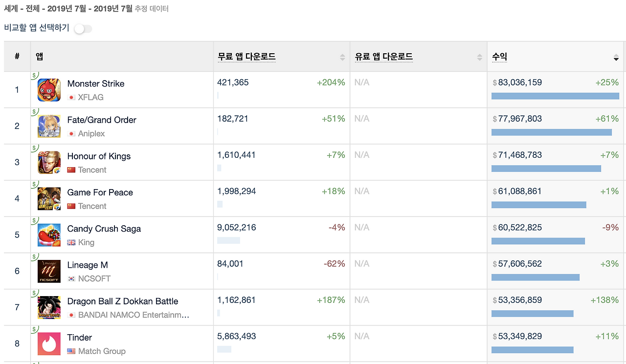Viewport: 626px width, 364px height.
Task: Click the Korea flag beside NCSOFT
Action: pyautogui.click(x=71, y=278)
